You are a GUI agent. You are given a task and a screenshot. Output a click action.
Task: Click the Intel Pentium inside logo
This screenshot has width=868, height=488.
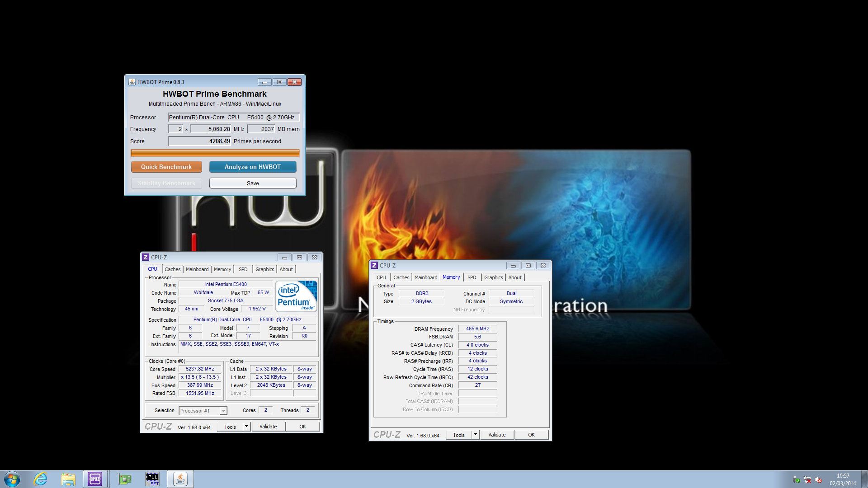pos(297,296)
